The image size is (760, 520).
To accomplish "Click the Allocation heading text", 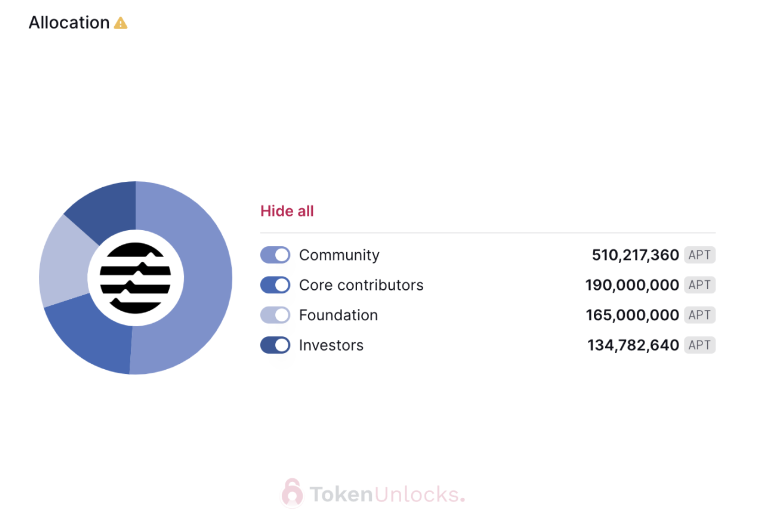I will point(69,23).
